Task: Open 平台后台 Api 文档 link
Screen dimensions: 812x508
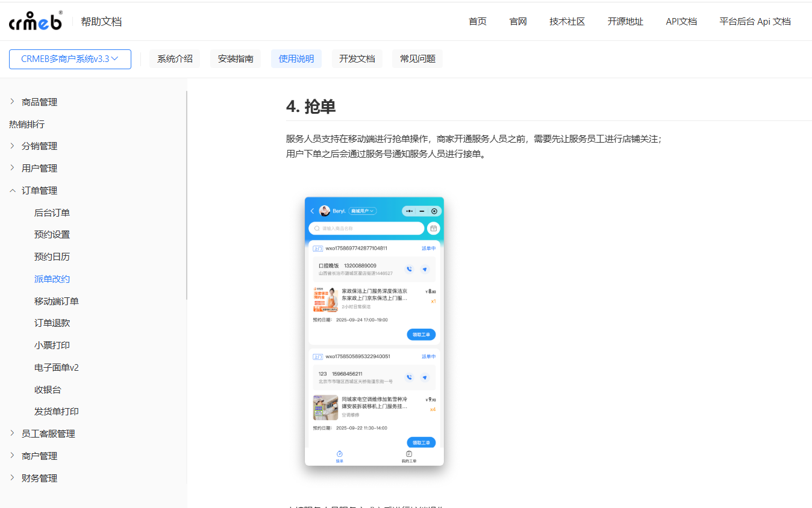Action: [755, 22]
